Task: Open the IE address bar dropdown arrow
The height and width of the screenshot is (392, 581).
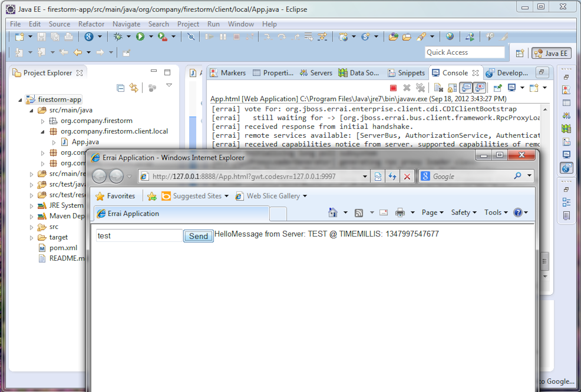Action: 365,177
